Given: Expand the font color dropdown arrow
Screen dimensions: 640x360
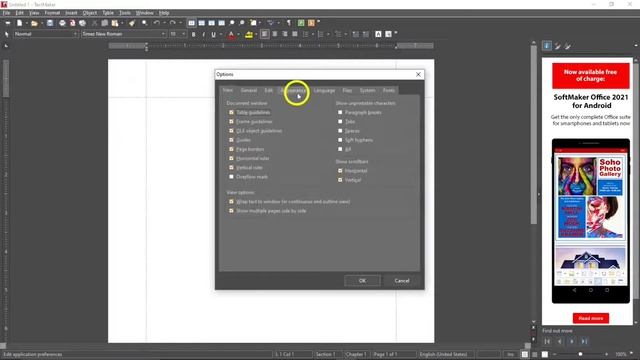Looking at the screenshot, I should click(238, 34).
